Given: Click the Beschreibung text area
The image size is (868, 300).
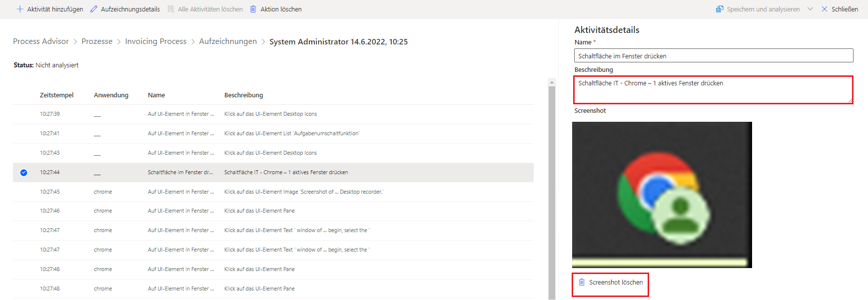Looking at the screenshot, I should tap(713, 90).
